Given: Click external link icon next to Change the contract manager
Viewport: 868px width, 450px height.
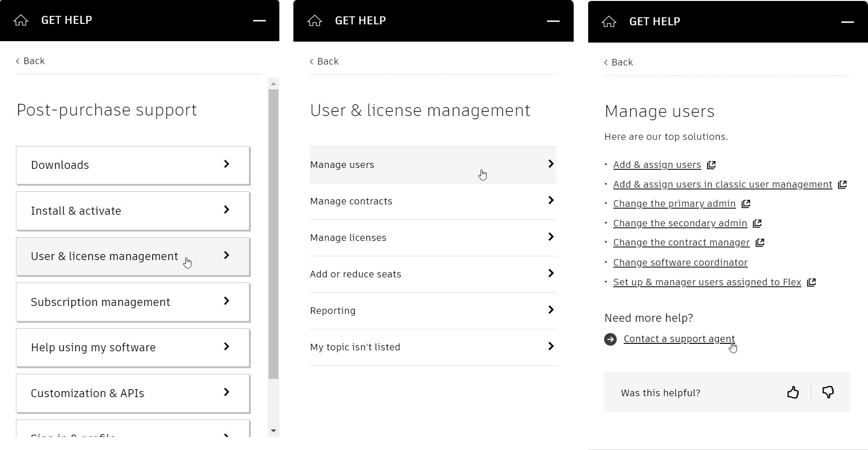Looking at the screenshot, I should 760,242.
